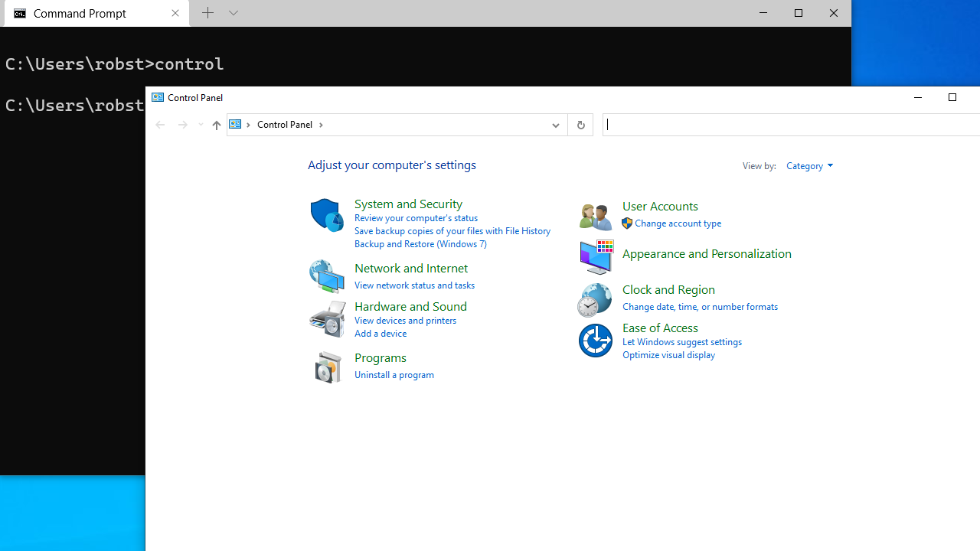Click the Up navigation arrow

coord(216,125)
